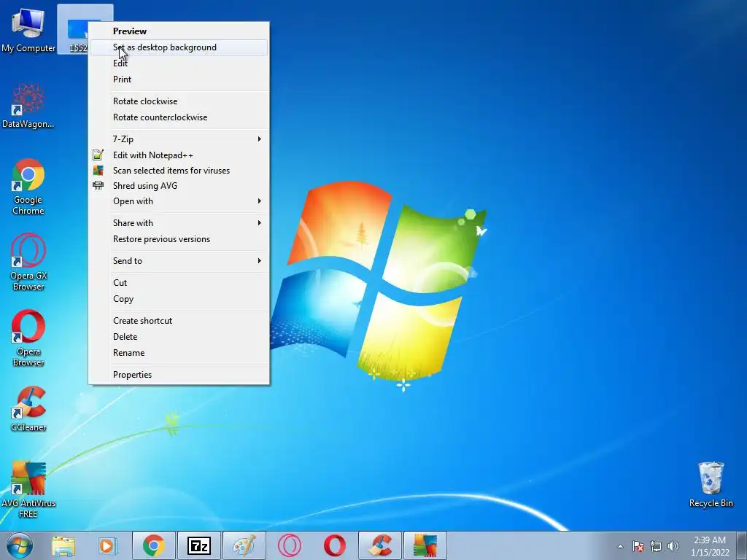The image size is (747, 560).
Task: Launch Google Chrome desktop shortcut
Action: (x=28, y=187)
